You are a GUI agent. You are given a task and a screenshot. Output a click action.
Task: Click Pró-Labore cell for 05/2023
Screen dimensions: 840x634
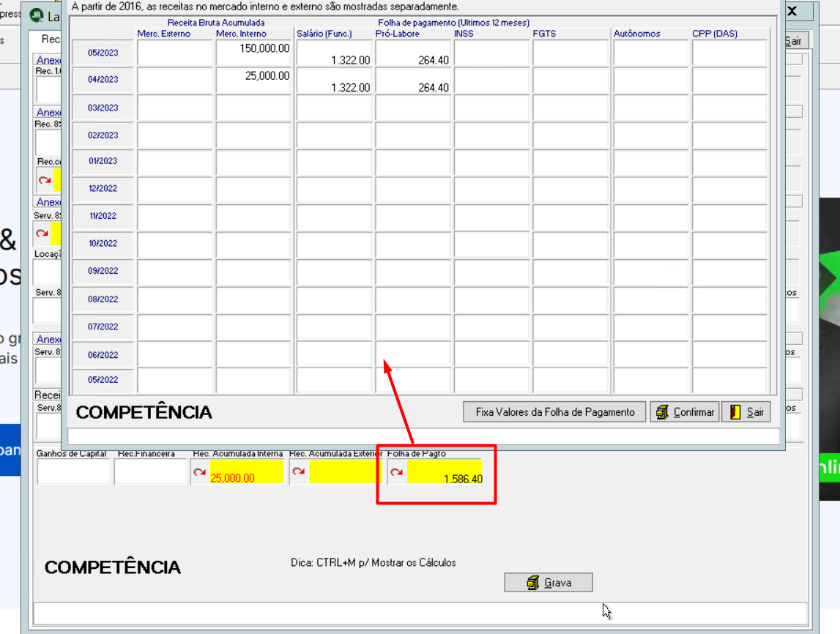coord(412,53)
